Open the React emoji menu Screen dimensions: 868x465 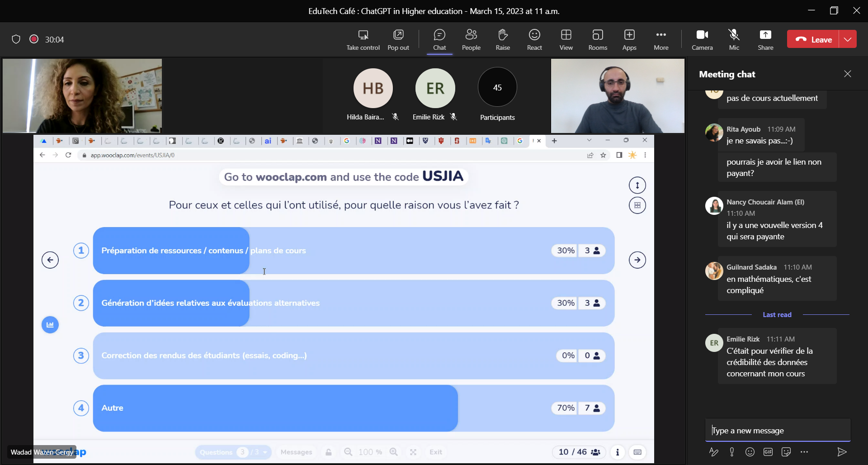(x=534, y=40)
